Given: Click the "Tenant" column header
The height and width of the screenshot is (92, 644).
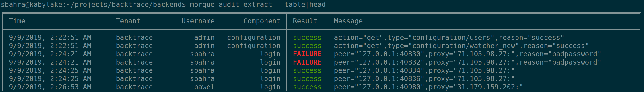Looking at the screenshot, I should (128, 21).
